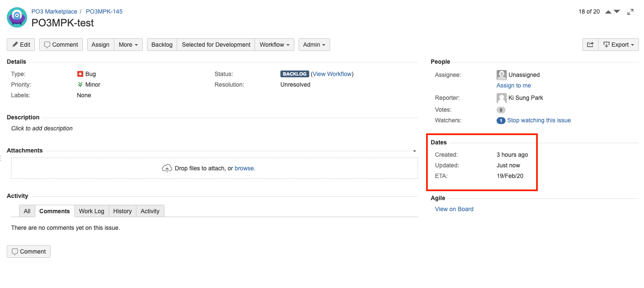Click the Edit button
The image size is (644, 288).
pos(21,45)
